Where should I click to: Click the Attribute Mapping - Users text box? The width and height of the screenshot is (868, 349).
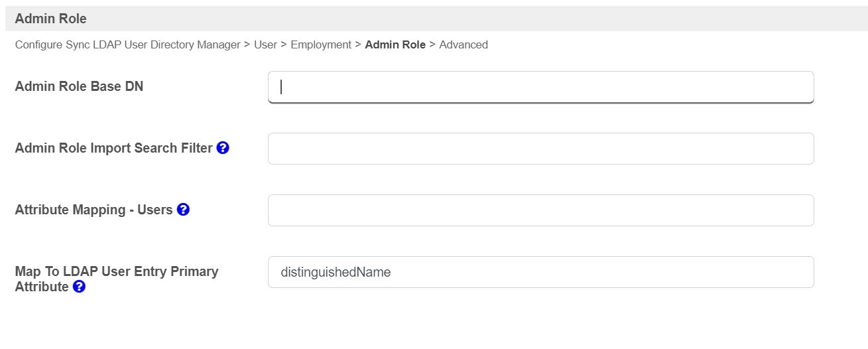(x=540, y=210)
